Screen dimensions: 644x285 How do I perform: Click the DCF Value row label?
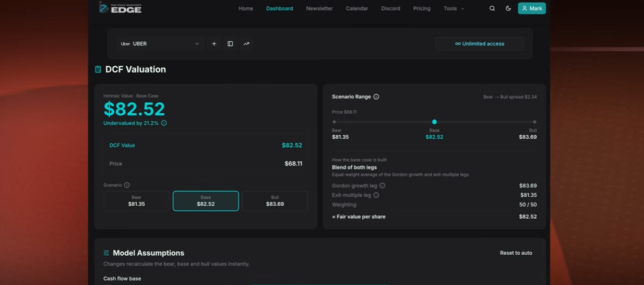pyautogui.click(x=122, y=146)
